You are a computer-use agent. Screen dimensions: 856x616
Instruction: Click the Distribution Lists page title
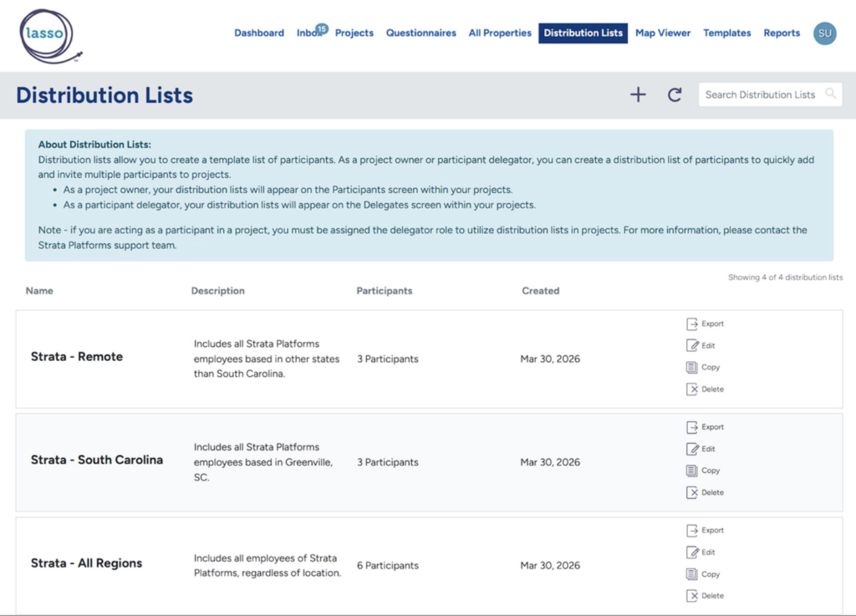(104, 95)
